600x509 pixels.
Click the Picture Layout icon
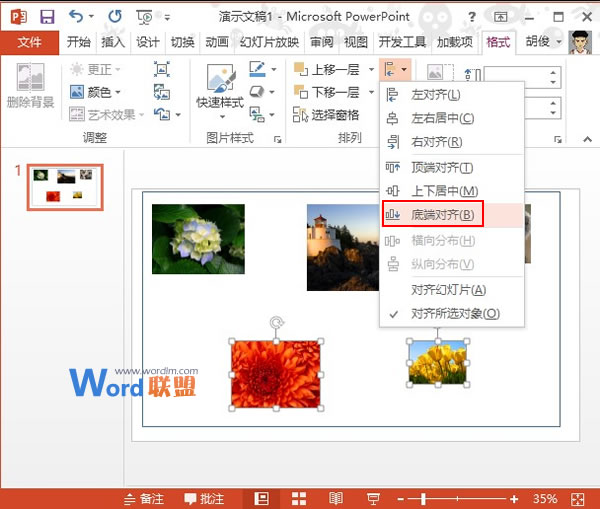click(x=257, y=114)
